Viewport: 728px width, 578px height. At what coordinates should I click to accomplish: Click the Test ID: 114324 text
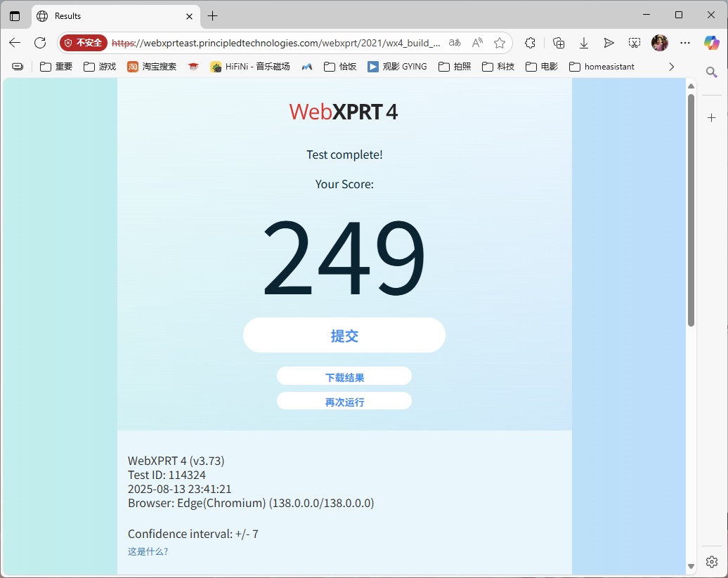click(167, 475)
